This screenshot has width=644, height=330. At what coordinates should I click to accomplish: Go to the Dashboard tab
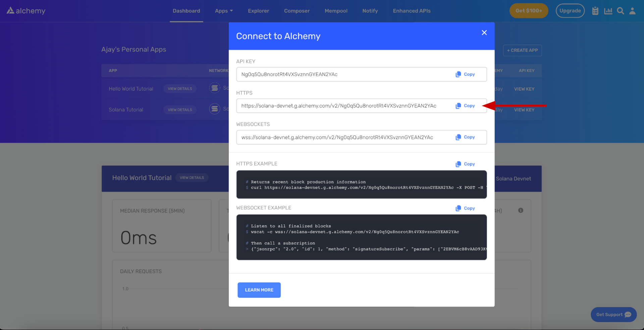186,11
